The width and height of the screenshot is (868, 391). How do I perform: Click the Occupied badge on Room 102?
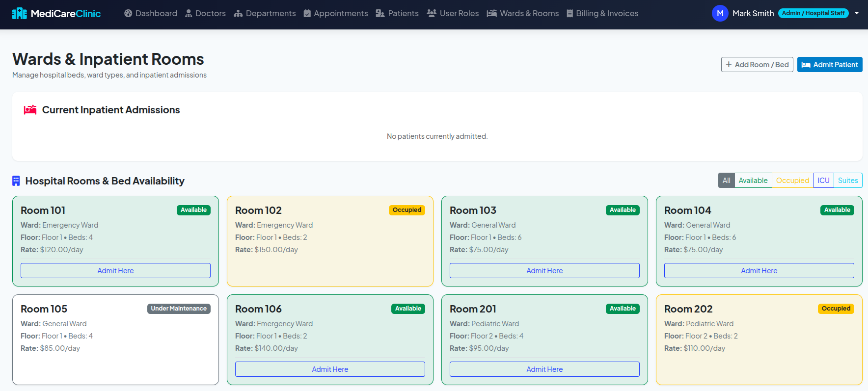tap(407, 210)
